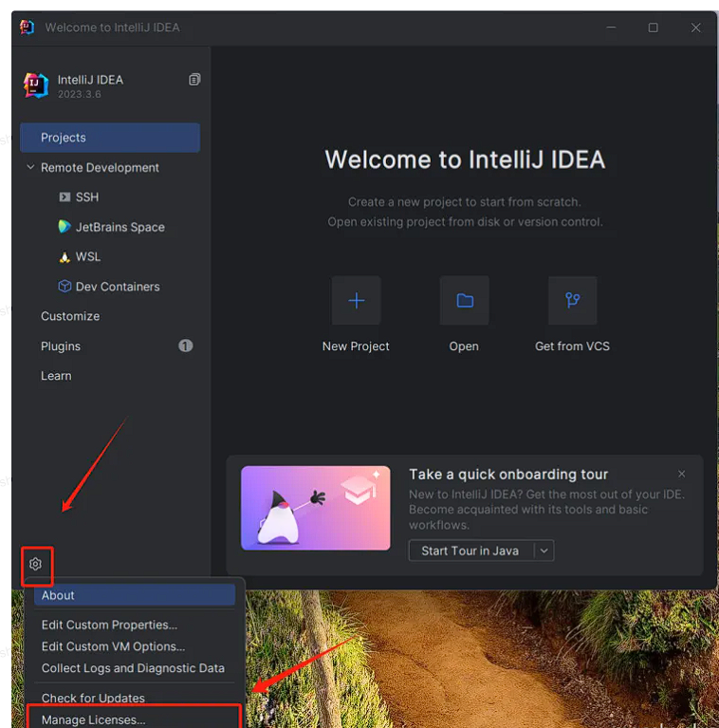719x728 pixels.
Task: Close the Welcome to IntelliJ IDEA window
Action: coord(696,28)
